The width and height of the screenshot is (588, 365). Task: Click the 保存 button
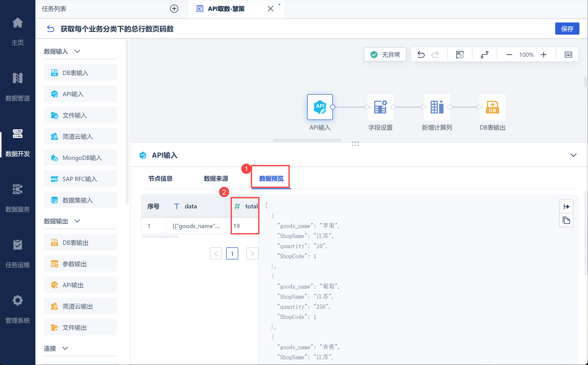pos(567,29)
